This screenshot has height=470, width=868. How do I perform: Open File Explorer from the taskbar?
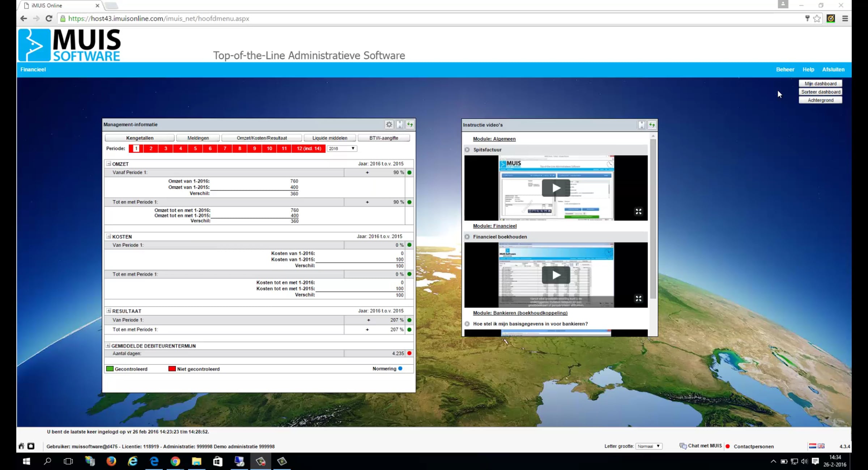pyautogui.click(x=196, y=461)
